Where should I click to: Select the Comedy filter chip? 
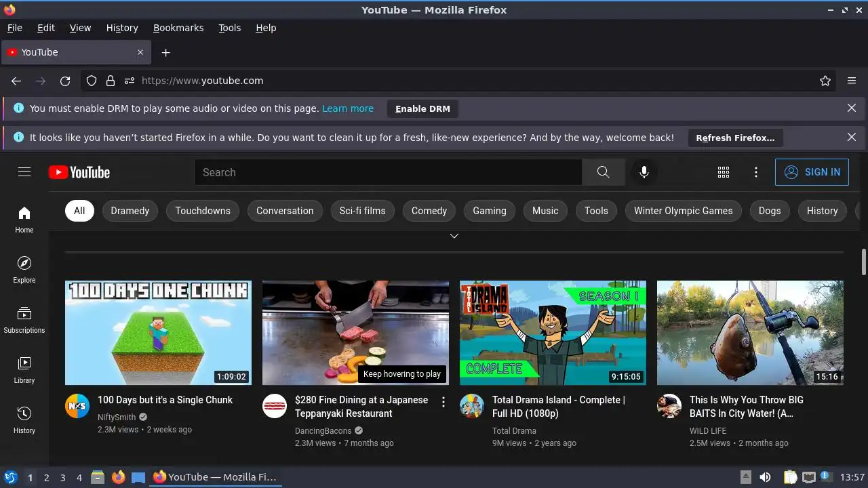pyautogui.click(x=429, y=211)
